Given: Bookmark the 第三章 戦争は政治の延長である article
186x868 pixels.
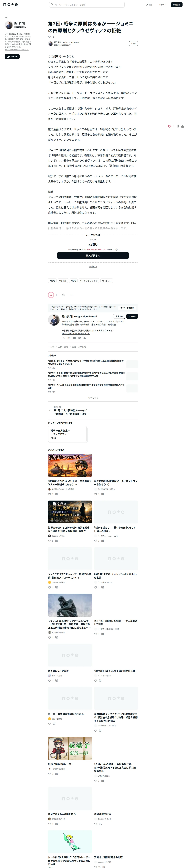Looking at the screenshot, I should [x=54, y=723].
